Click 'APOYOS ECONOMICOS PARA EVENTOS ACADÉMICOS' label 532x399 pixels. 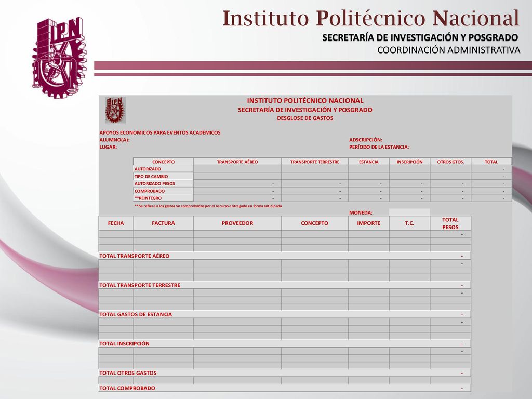tap(160, 132)
